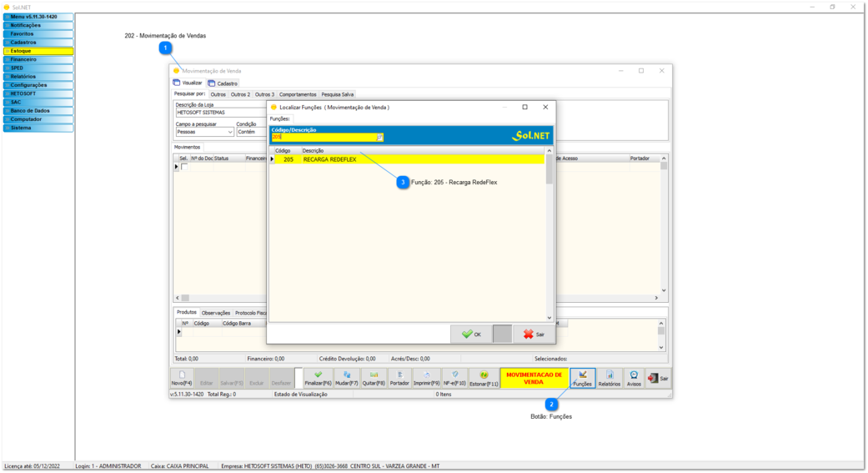
Task: Open the Funções toolbar button
Action: click(582, 378)
